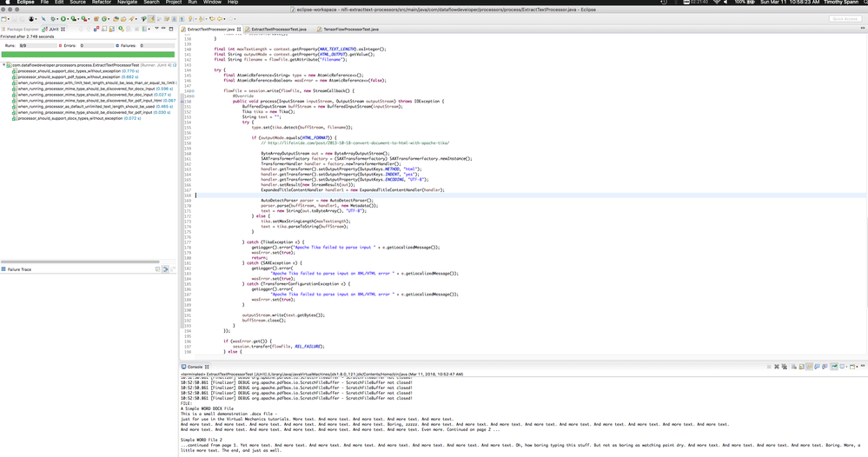Click Rerun Test icon in JUnit view

(121, 29)
